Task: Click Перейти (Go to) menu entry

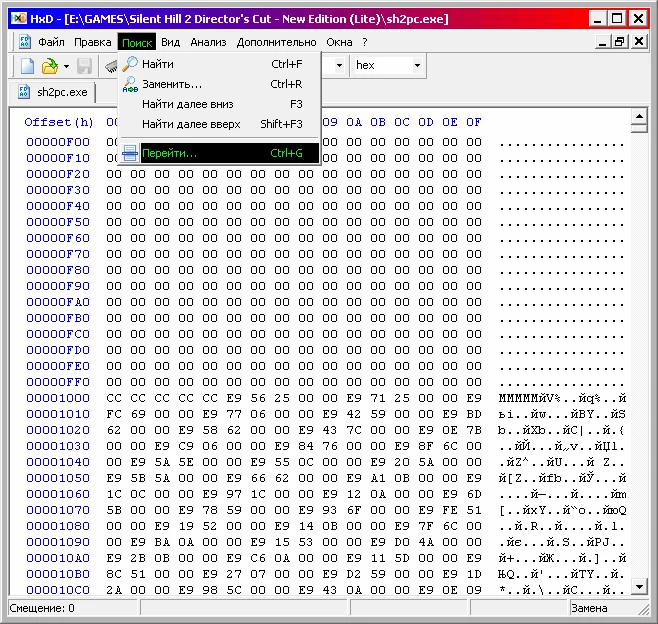Action: [x=169, y=154]
